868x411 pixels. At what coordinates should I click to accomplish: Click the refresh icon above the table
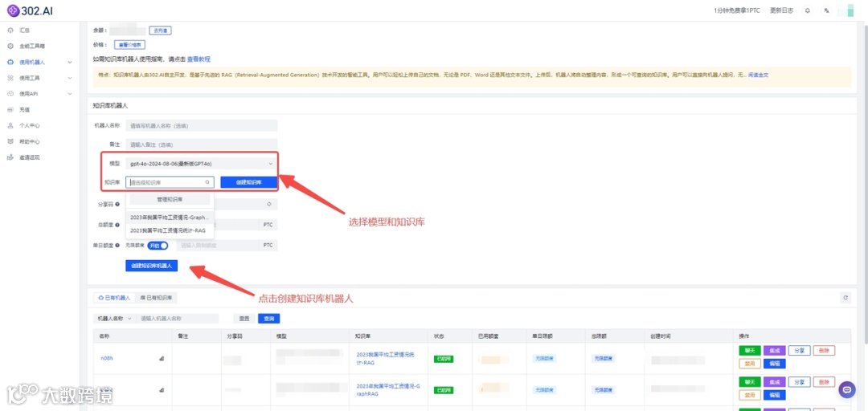[845, 298]
